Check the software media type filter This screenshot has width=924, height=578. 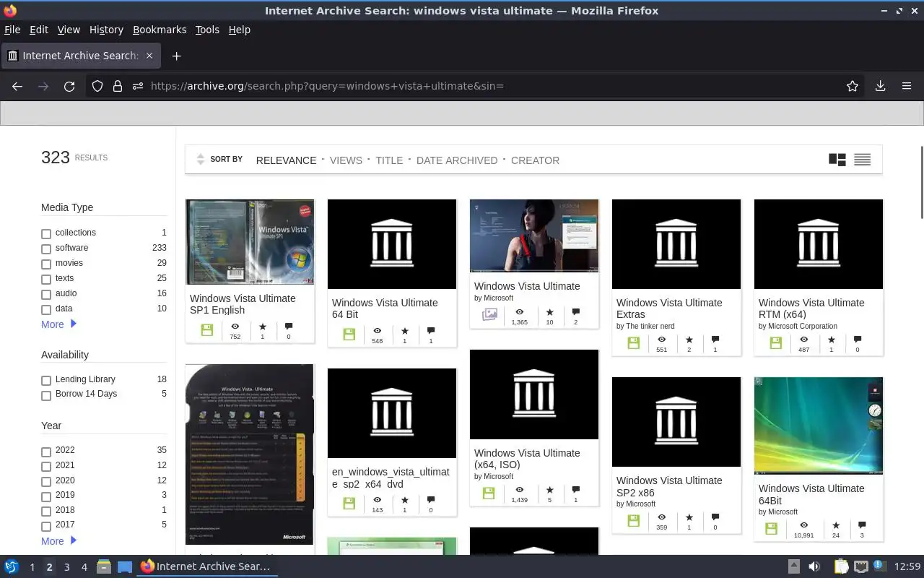(46, 249)
